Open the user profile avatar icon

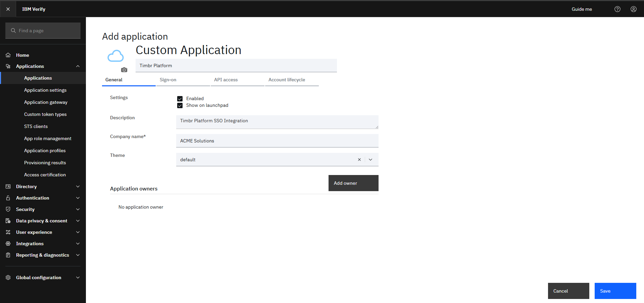(x=634, y=9)
